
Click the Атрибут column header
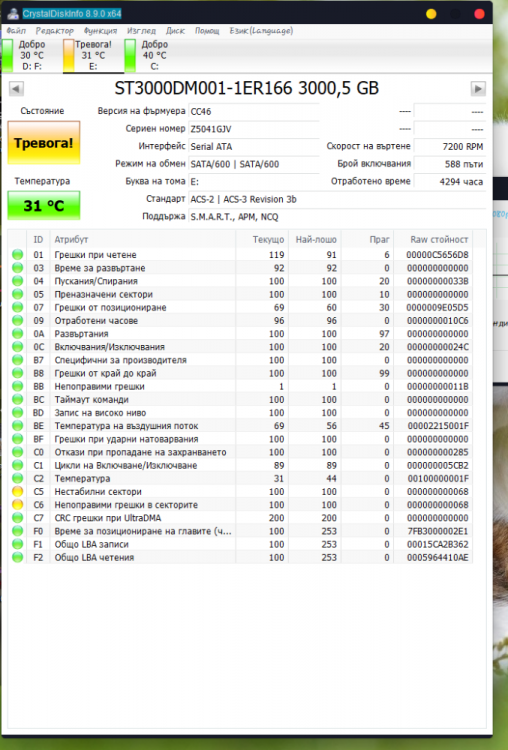tap(143, 240)
